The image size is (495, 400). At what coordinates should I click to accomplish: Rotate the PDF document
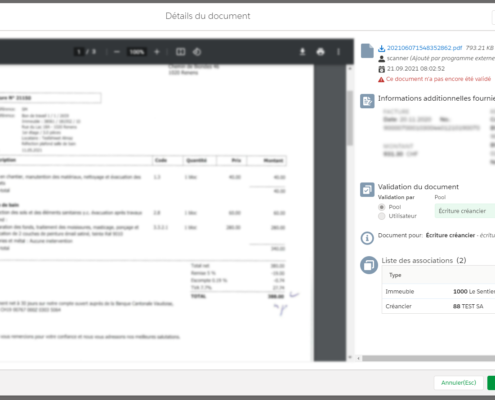pos(197,52)
